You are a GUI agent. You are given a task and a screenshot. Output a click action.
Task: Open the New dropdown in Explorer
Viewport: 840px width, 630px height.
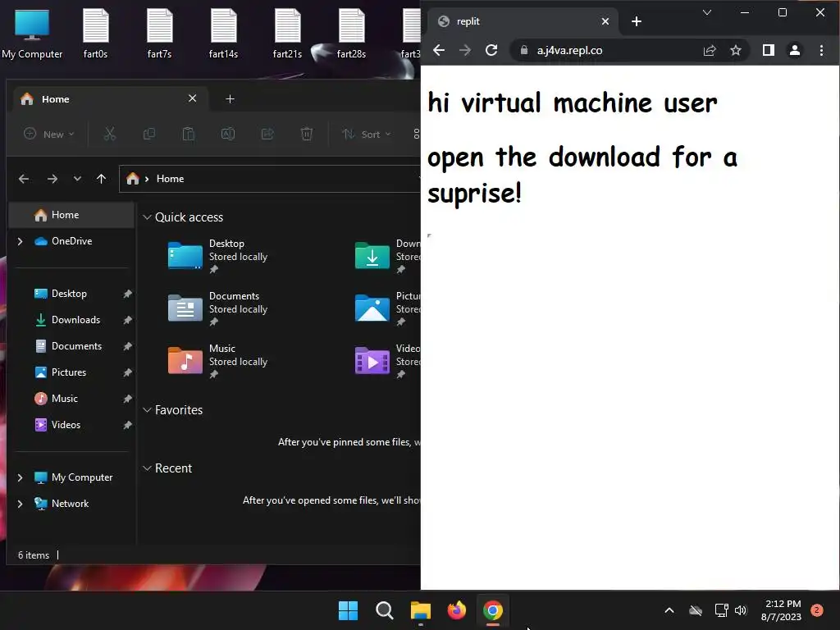48,134
